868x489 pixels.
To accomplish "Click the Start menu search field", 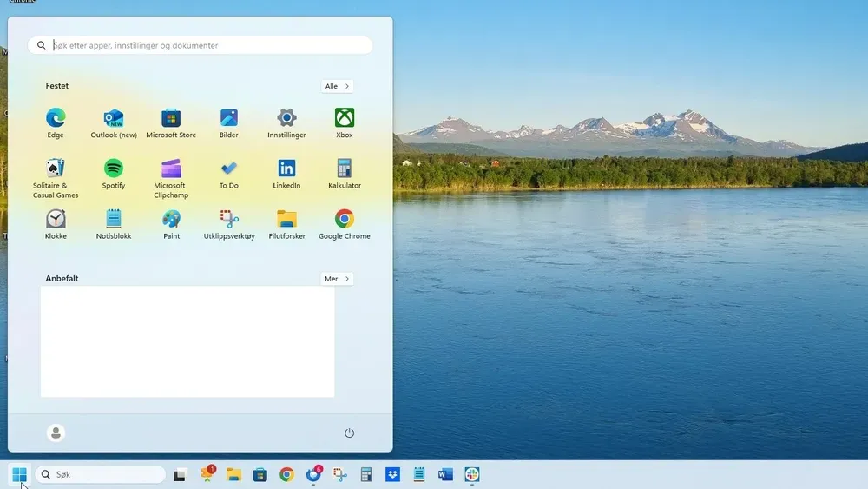I will click(208, 45).
